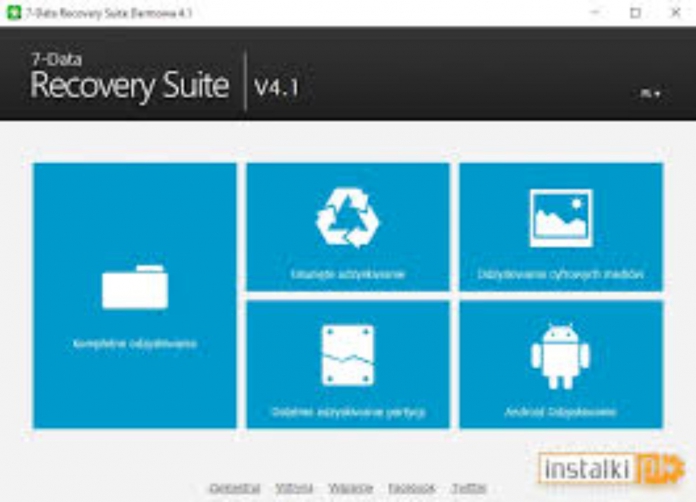Minimize the 7-Data Recovery Suite window
Viewport: 696px width, 502px height.
[x=597, y=13]
